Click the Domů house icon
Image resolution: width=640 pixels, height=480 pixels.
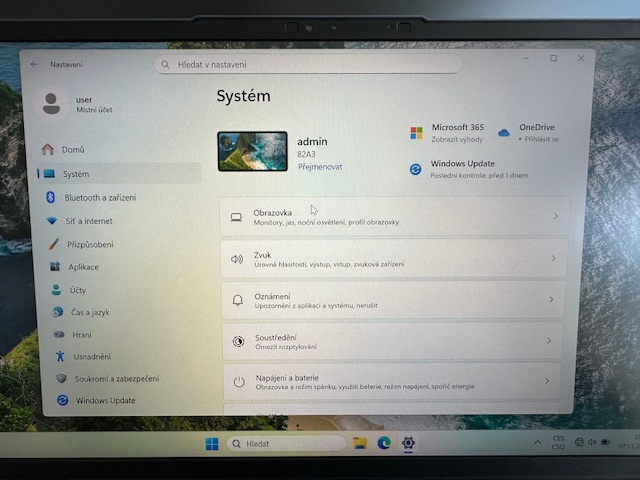click(48, 149)
